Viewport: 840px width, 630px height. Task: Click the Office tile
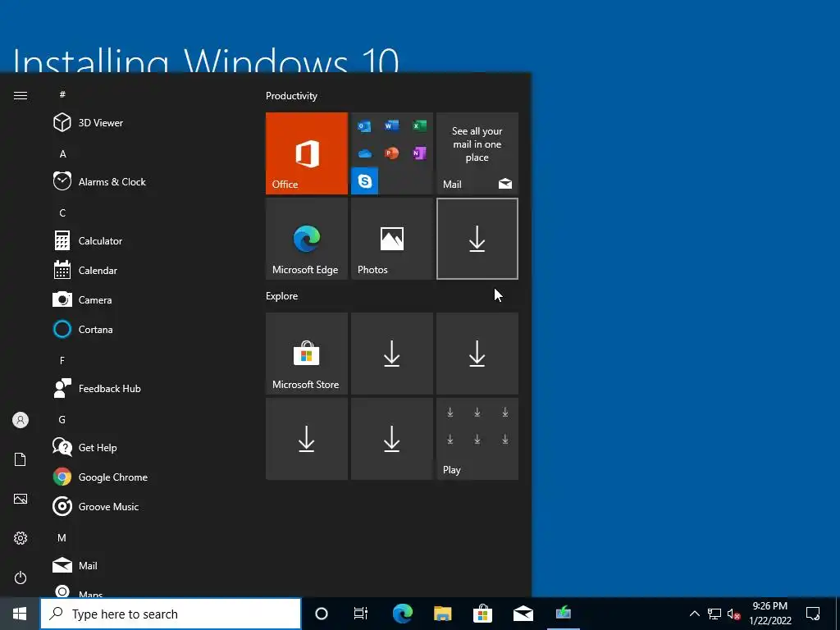tap(307, 153)
